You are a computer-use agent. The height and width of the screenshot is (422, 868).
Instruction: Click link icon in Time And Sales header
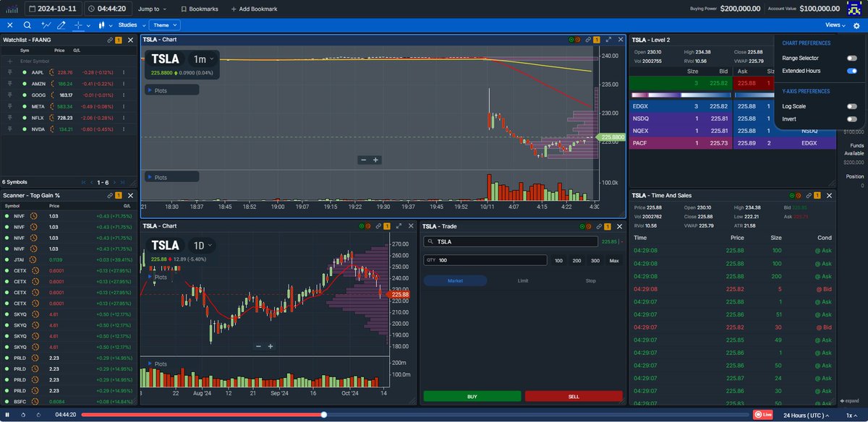point(808,195)
